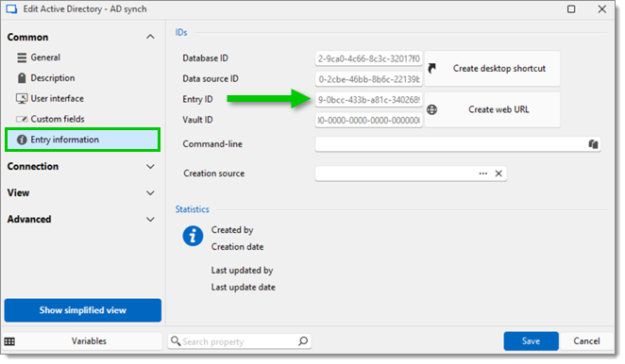
Task: Click the Search property field
Action: [239, 341]
